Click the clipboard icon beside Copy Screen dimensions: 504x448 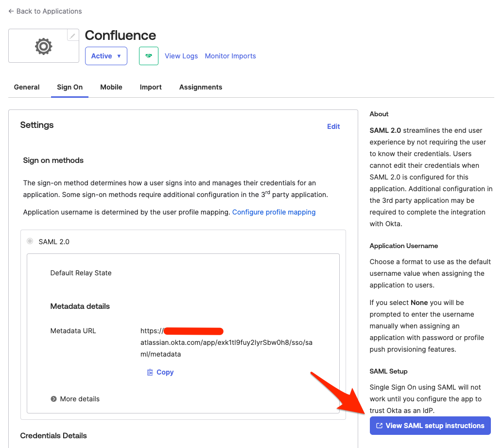(x=150, y=372)
